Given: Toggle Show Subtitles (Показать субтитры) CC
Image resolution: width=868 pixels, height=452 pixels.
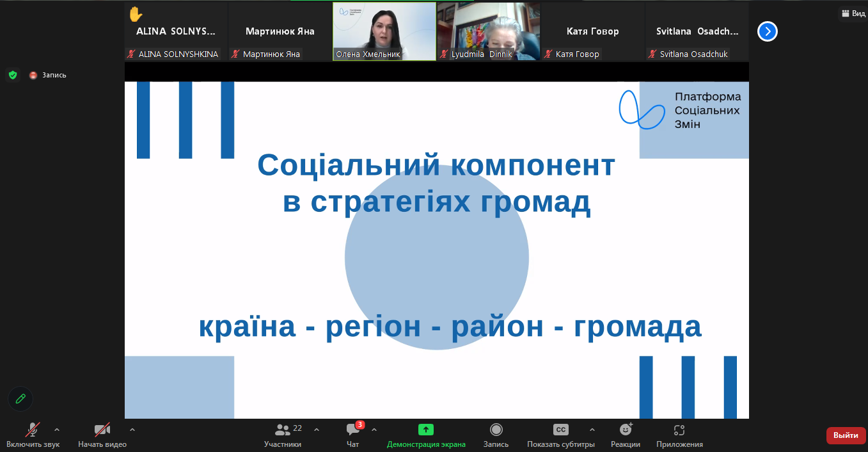Looking at the screenshot, I should 560,435.
